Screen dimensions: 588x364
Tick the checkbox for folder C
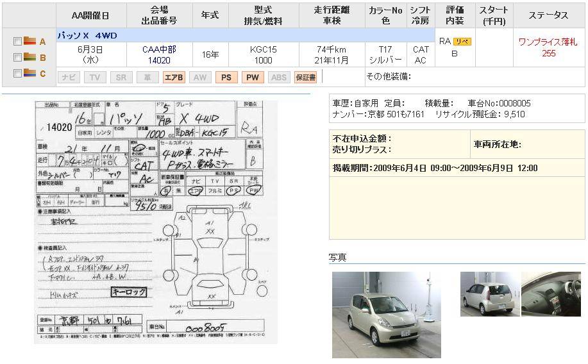(17, 73)
